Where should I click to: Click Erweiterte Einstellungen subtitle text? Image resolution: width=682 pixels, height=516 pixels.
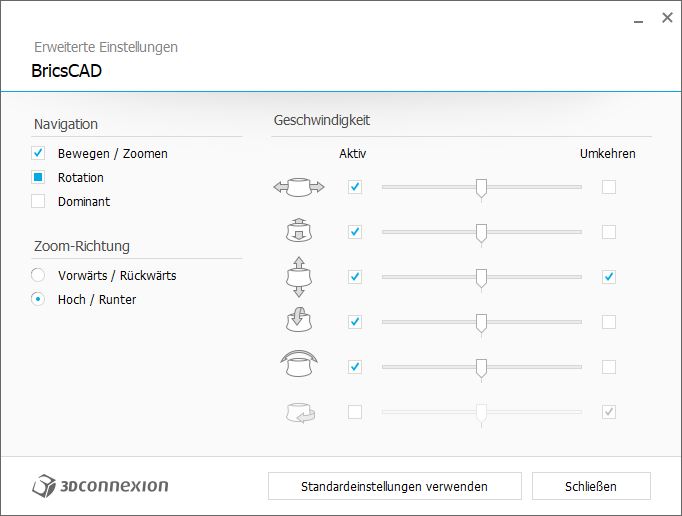click(106, 47)
